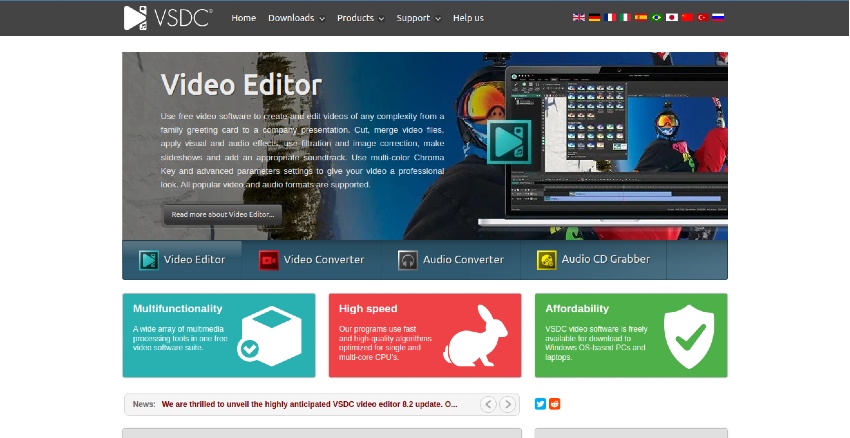Click the Audio CD Grabber icon
The height and width of the screenshot is (438, 850).
pyautogui.click(x=546, y=260)
